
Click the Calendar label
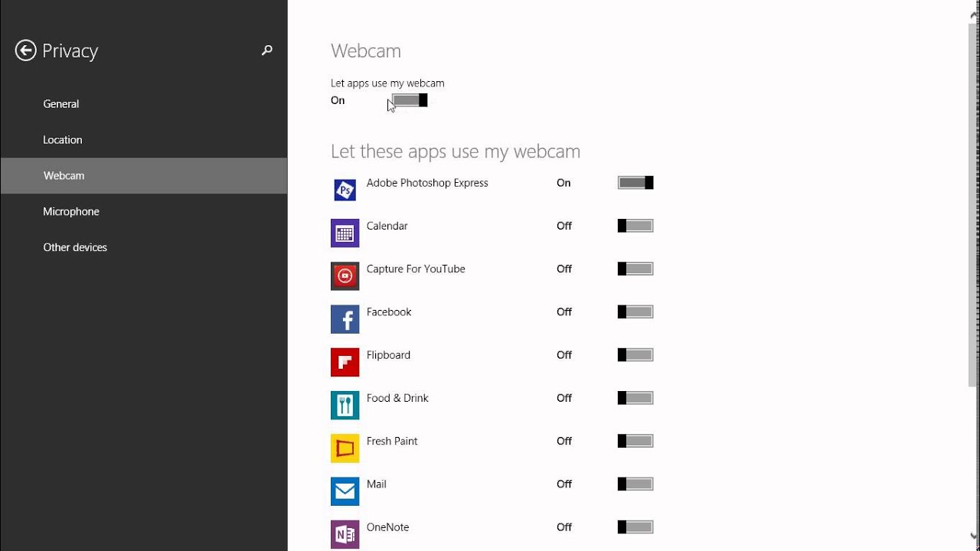pyautogui.click(x=387, y=226)
